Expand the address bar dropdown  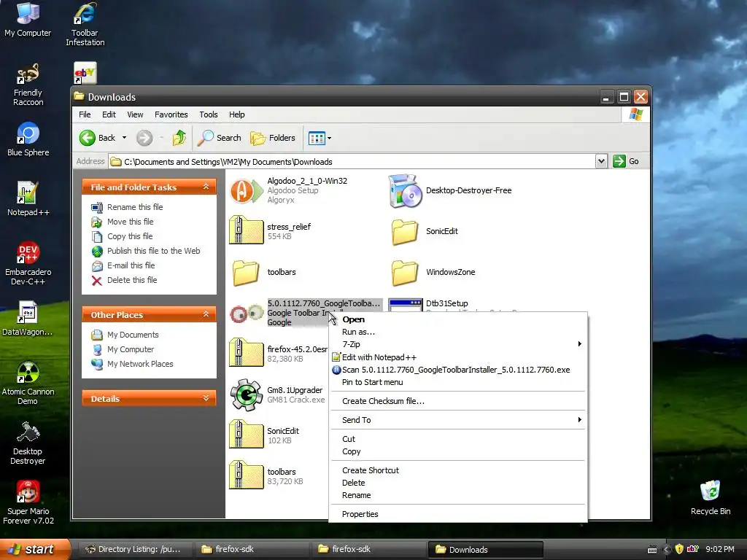(601, 161)
